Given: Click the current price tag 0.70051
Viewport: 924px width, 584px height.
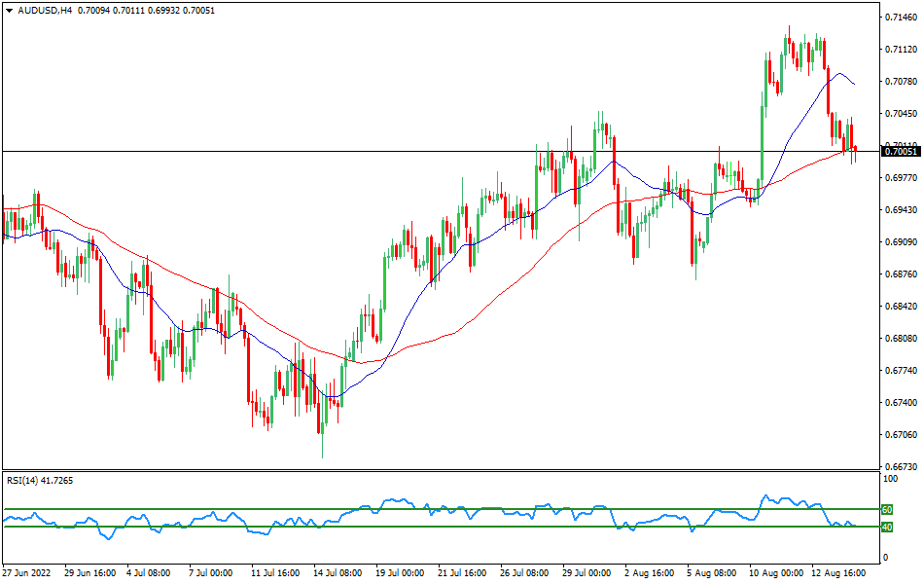Looking at the screenshot, I should click(x=903, y=151).
